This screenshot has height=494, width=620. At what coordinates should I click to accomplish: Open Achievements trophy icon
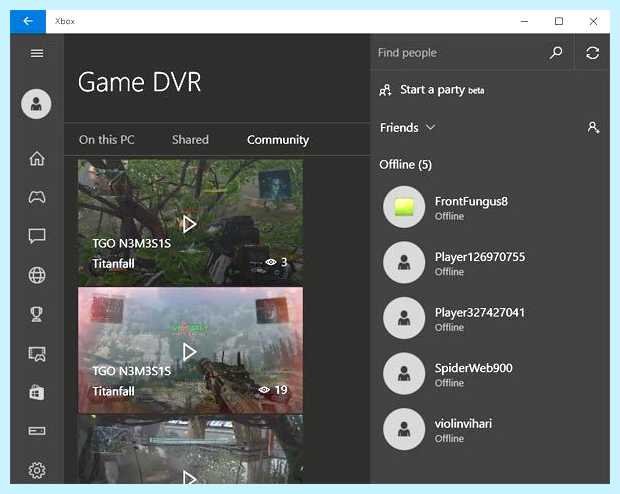point(37,314)
